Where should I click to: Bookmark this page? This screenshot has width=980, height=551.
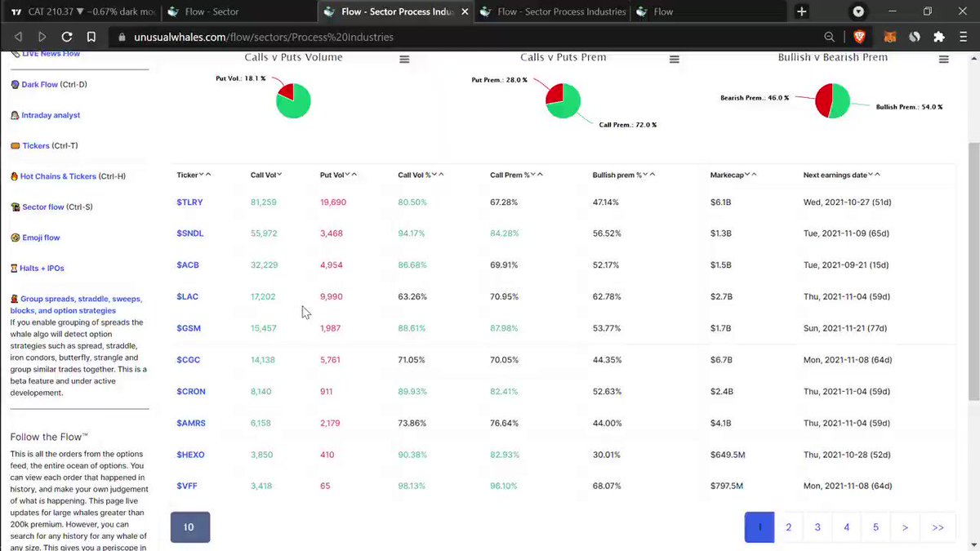[91, 37]
